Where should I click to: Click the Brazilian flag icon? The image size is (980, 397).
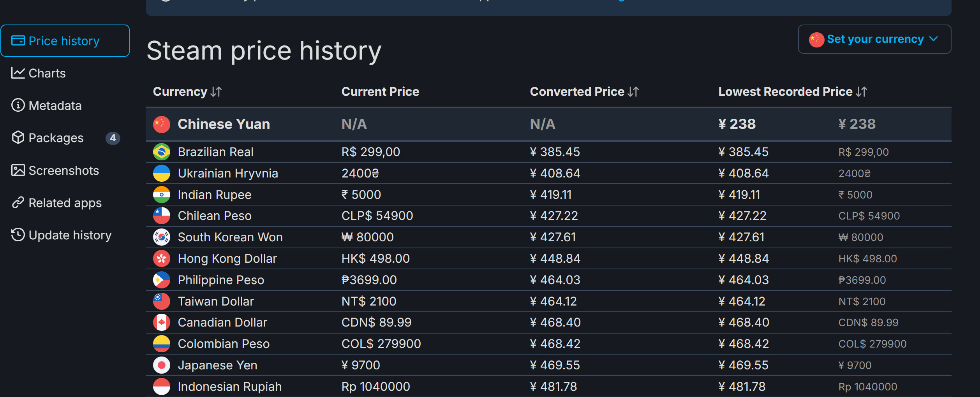click(162, 152)
